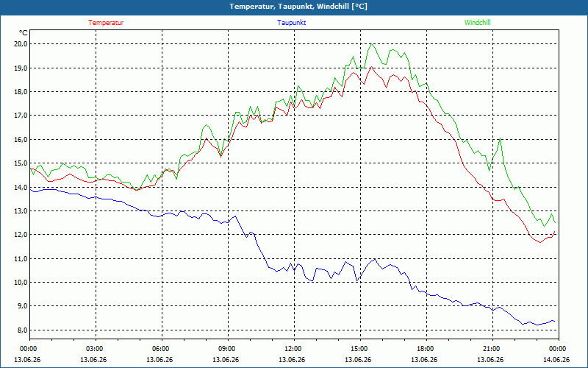Click the 20,0 y-axis label
588x368 pixels.
coord(21,44)
